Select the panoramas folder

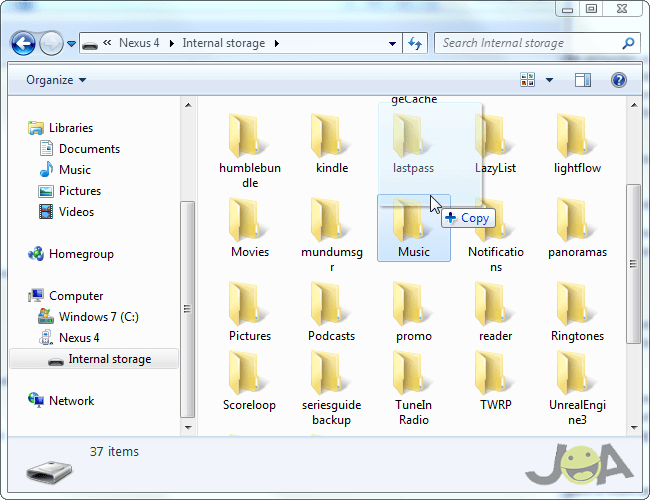coord(577,228)
